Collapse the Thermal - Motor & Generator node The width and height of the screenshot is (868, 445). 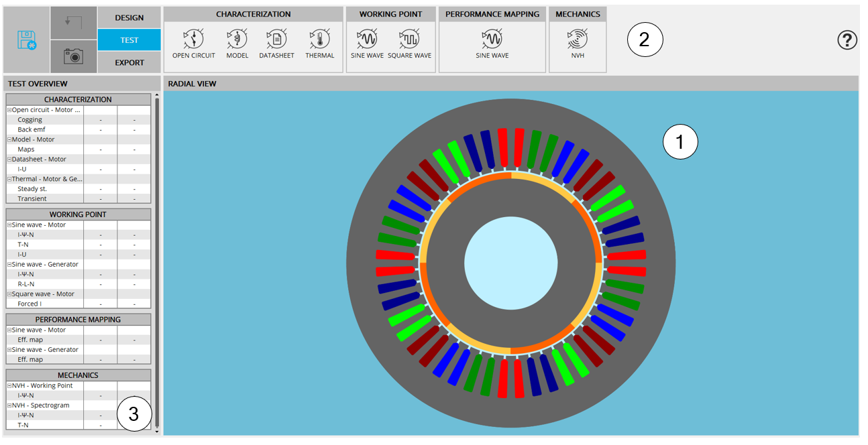click(9, 179)
